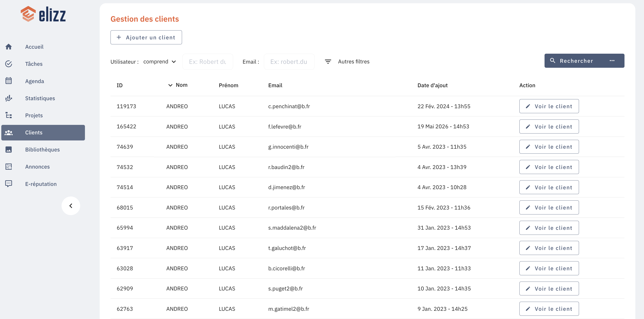
Task: Click date 22 Fév. 2024 - 13h55
Action: 444,106
